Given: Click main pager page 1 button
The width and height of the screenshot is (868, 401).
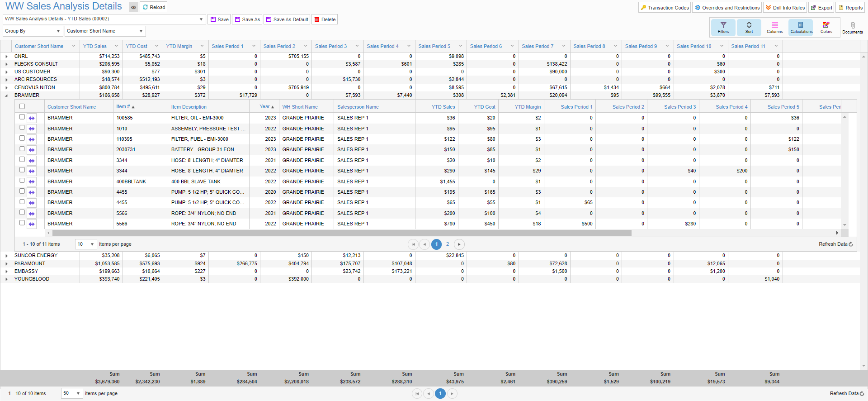Looking at the screenshot, I should [440, 394].
